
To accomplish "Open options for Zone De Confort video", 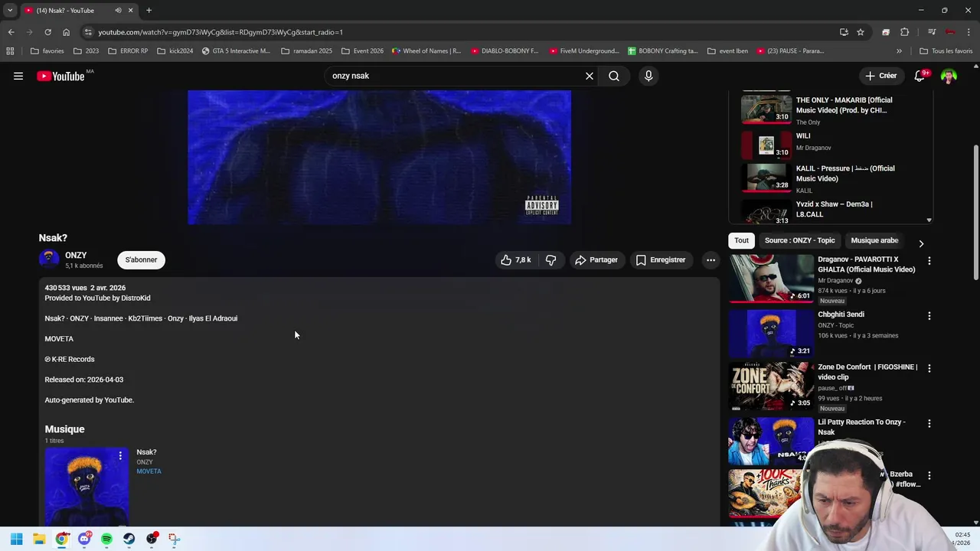I will pos(929,368).
